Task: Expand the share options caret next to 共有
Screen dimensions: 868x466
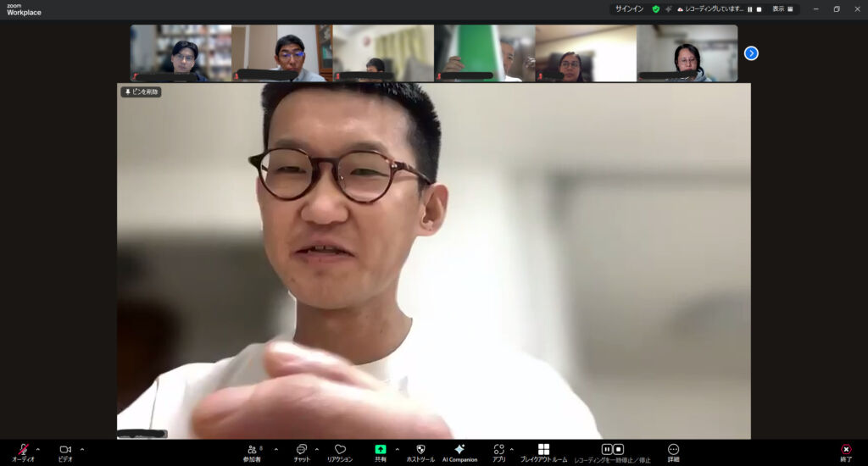Action: [397, 449]
